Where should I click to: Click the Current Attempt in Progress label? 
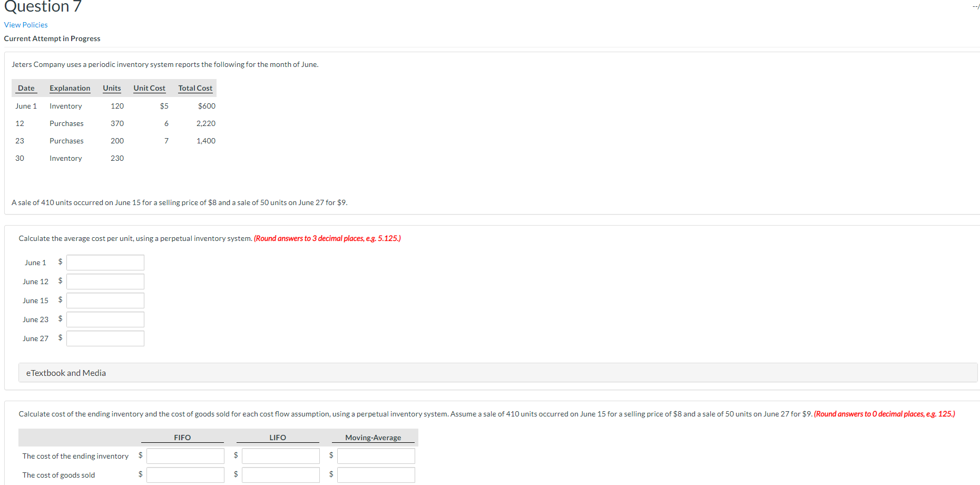click(x=52, y=38)
